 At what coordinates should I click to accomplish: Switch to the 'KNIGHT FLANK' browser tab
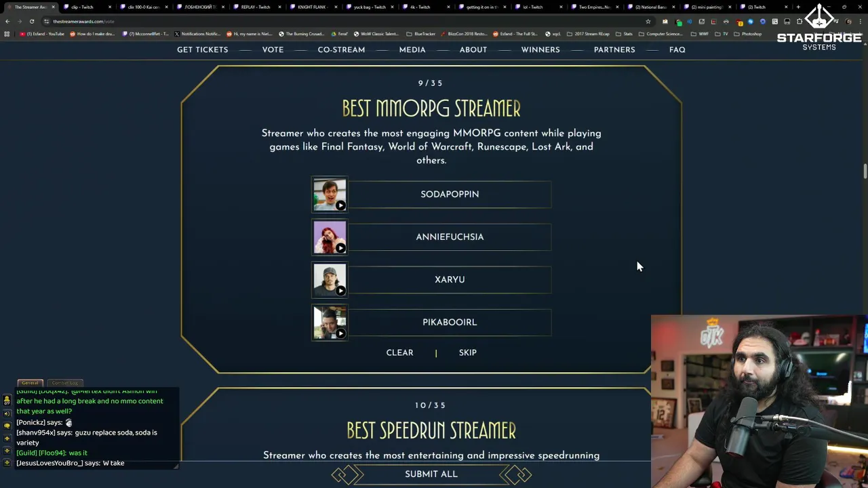312,7
